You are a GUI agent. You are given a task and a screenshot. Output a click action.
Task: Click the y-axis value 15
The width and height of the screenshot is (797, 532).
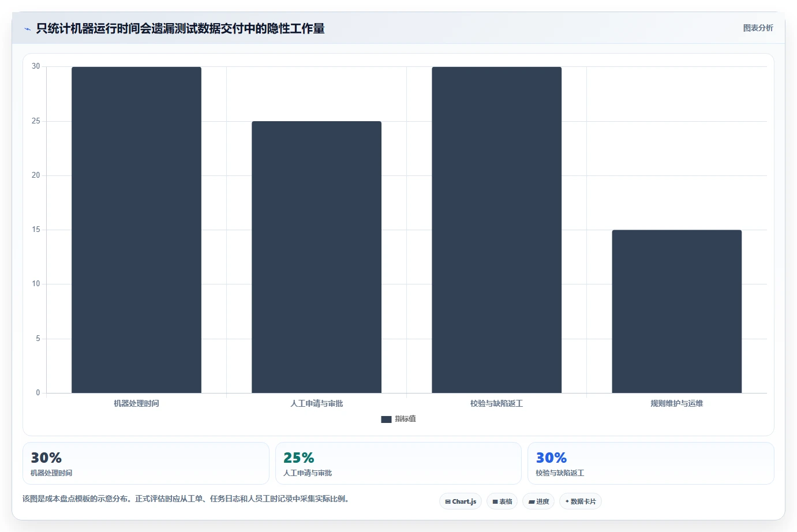click(36, 230)
